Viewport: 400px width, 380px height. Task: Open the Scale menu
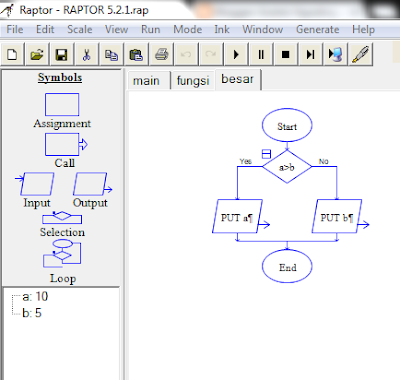[80, 29]
